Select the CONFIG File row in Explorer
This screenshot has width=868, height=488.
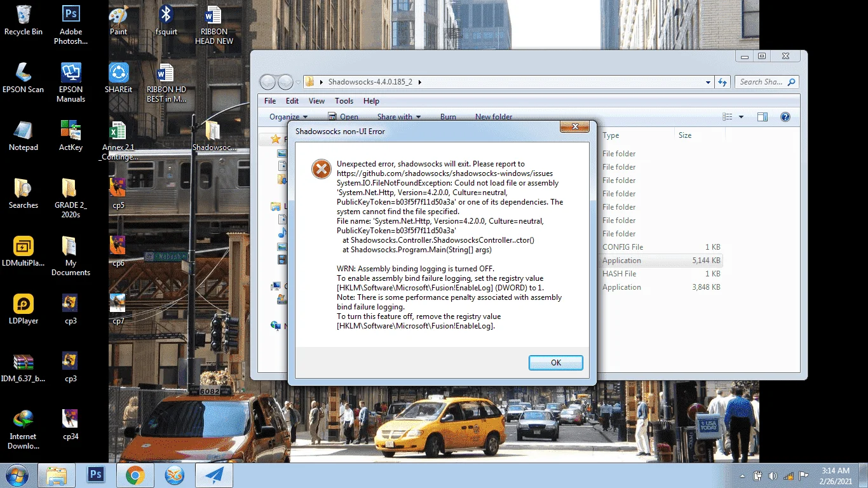pos(661,247)
